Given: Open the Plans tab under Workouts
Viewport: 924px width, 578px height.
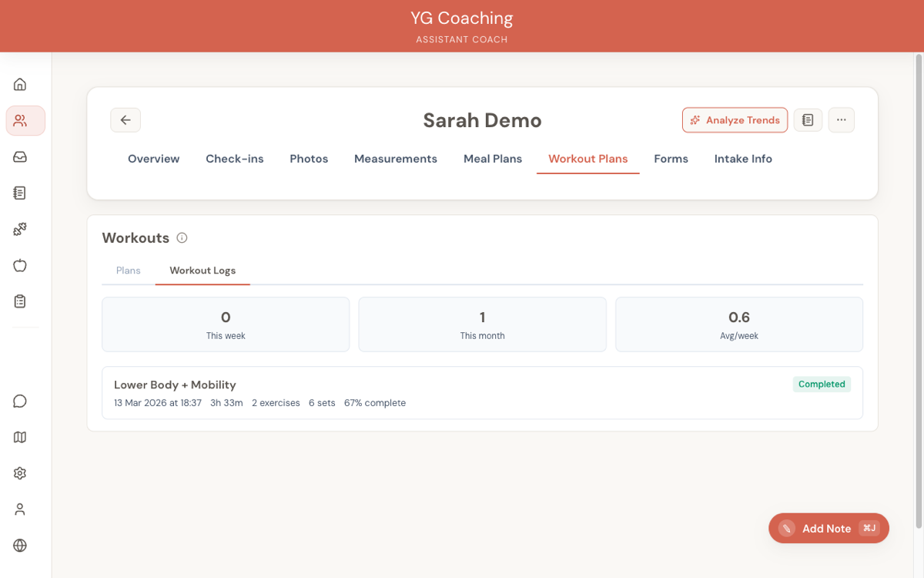Looking at the screenshot, I should 128,271.
